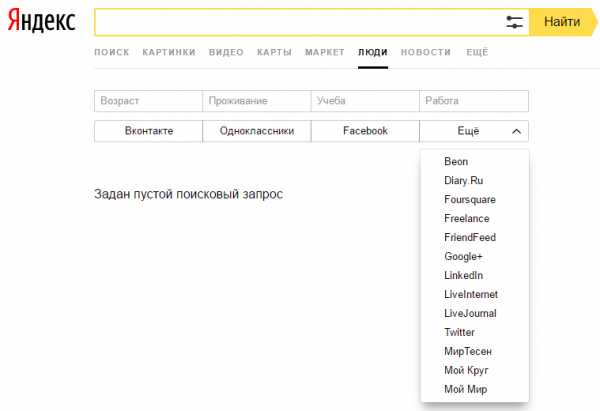This screenshot has width=600, height=411.
Task: Select LinkedIn in the networks list
Action: (463, 275)
